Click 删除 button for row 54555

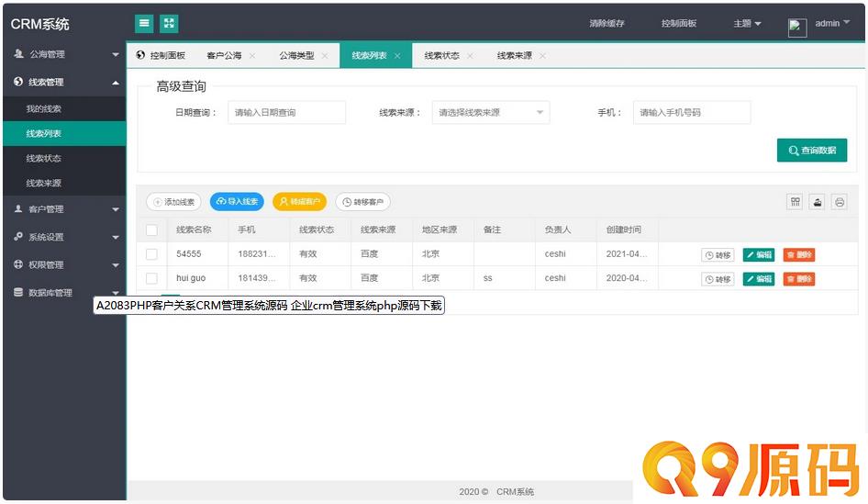[799, 255]
